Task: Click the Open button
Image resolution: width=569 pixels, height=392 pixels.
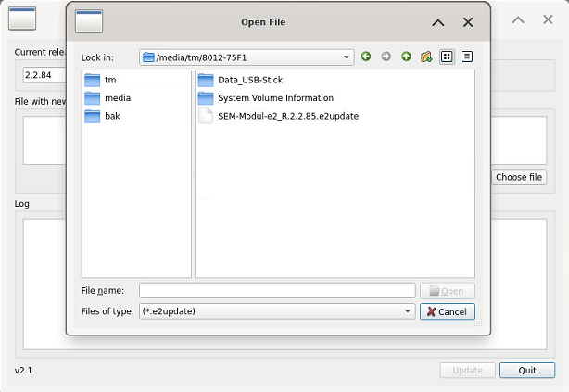Action: (447, 291)
